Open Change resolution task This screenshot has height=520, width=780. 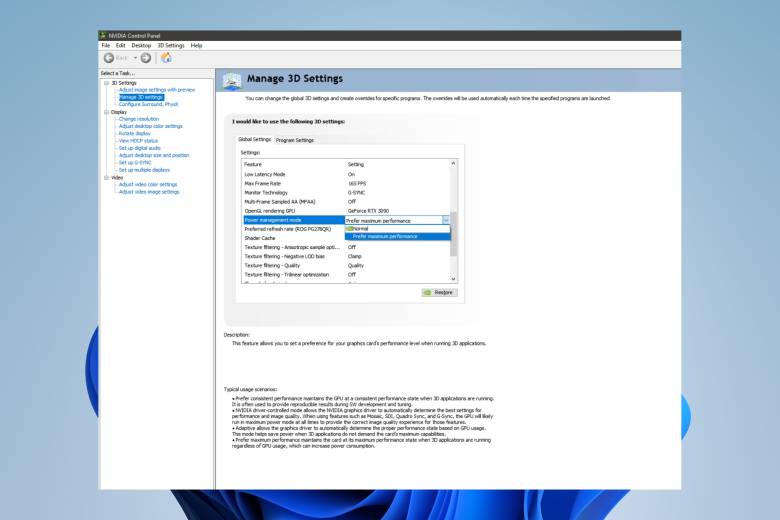[x=139, y=119]
